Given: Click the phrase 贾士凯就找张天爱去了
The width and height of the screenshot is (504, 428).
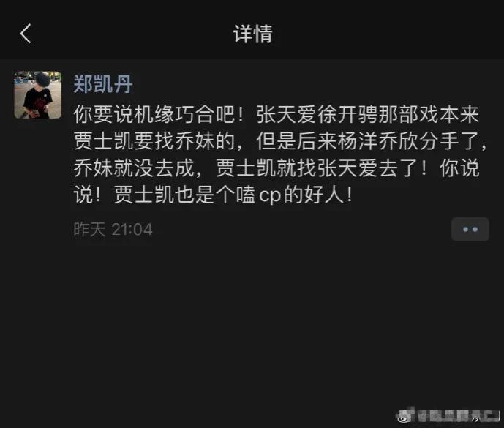Looking at the screenshot, I should (317, 168).
